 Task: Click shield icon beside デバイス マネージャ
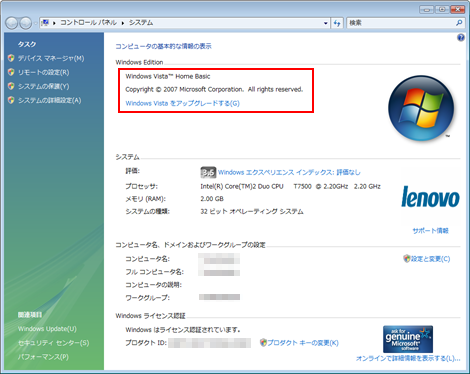(11, 58)
